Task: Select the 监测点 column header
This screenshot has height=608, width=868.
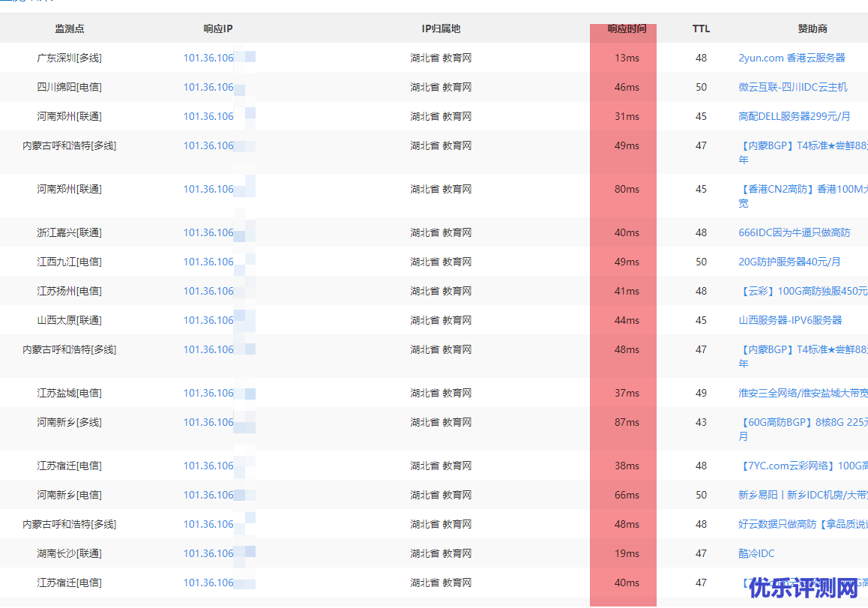Action: point(69,28)
